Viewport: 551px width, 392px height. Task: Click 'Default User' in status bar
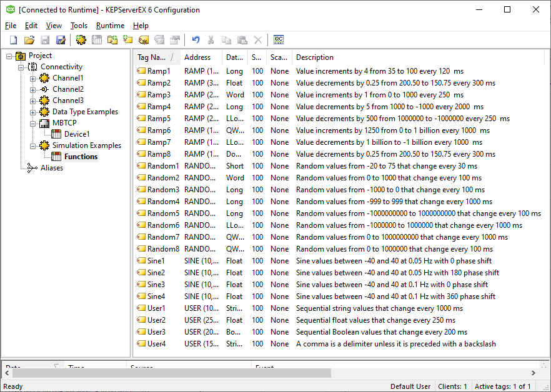410,386
